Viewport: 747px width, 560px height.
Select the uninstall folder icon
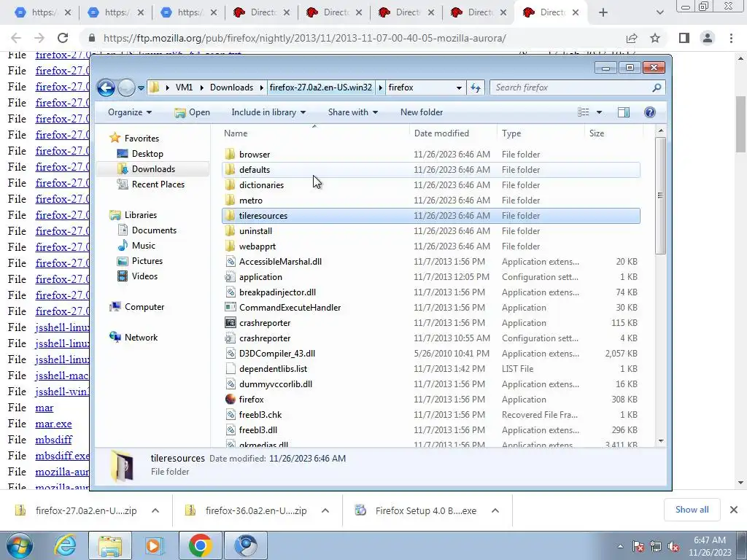pyautogui.click(x=230, y=231)
